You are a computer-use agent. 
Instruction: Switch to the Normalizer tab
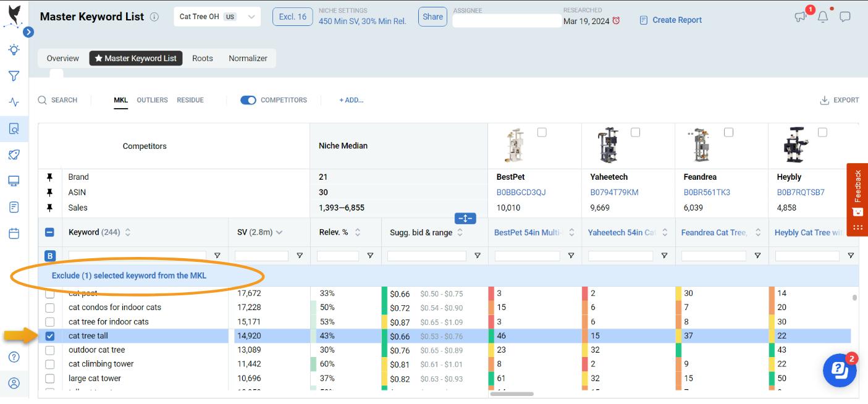click(x=248, y=59)
